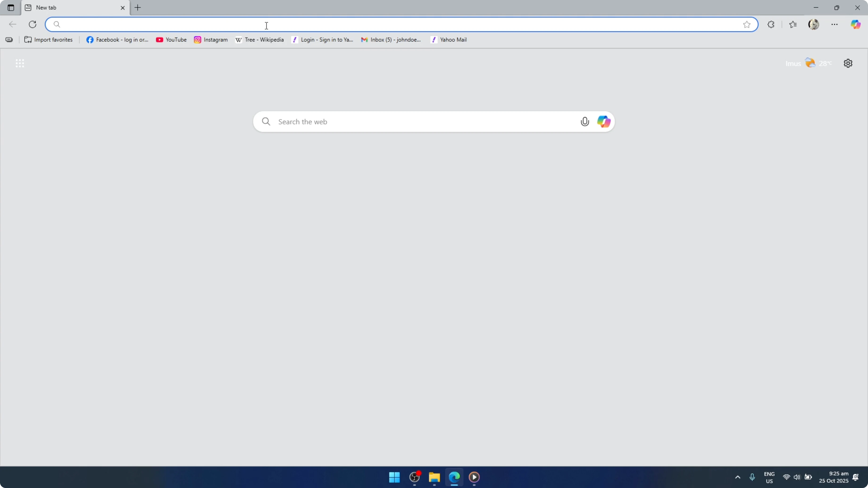This screenshot has width=868, height=488.
Task: Open page settings gear icon
Action: click(x=848, y=63)
